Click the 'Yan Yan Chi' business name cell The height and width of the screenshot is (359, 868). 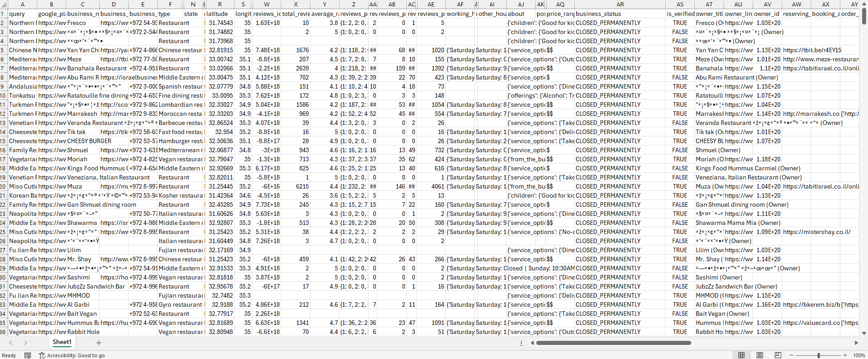(83, 50)
